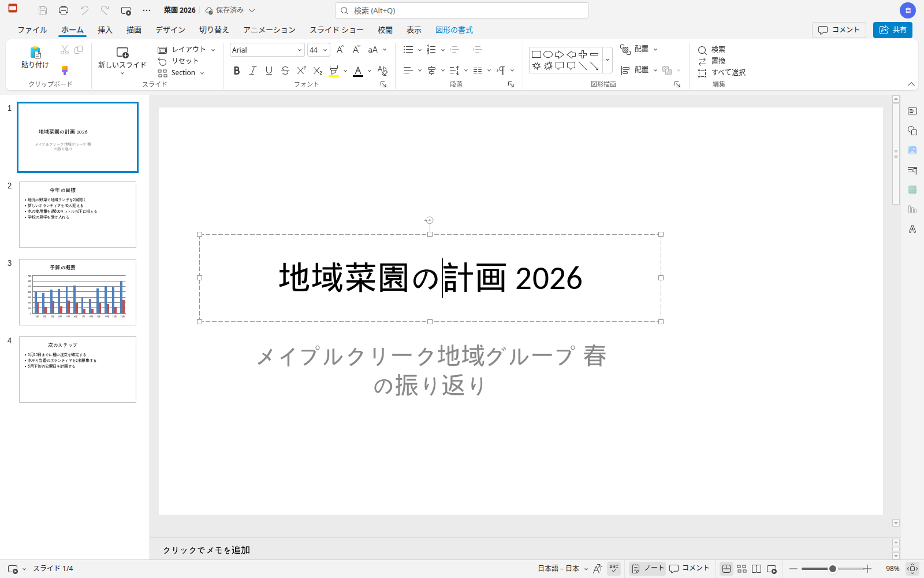Click the Clear formatting icon
The image size is (924, 578).
[x=382, y=71]
